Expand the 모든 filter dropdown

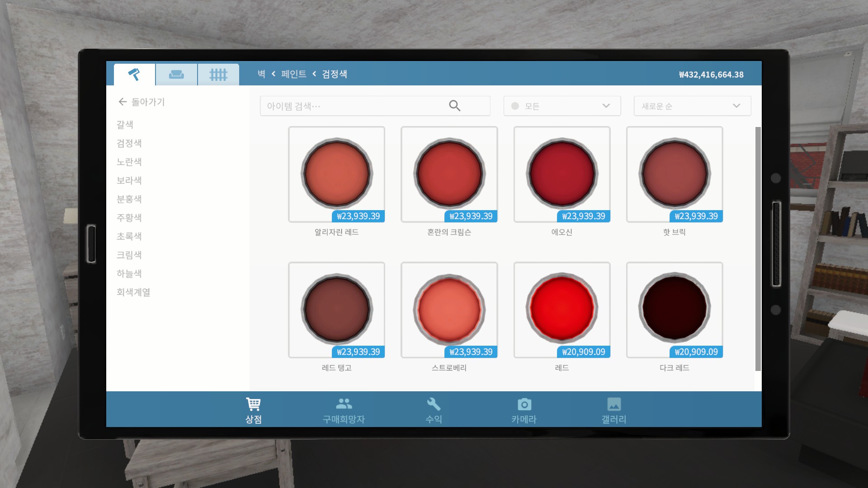[x=561, y=106]
